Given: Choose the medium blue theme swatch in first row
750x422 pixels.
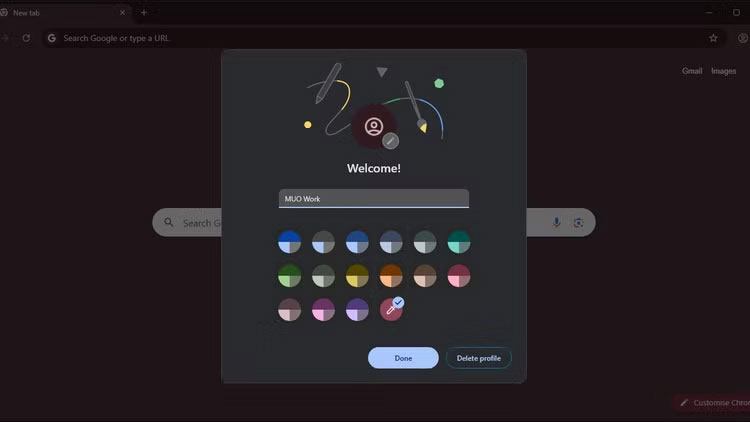Looking at the screenshot, I should (x=357, y=242).
